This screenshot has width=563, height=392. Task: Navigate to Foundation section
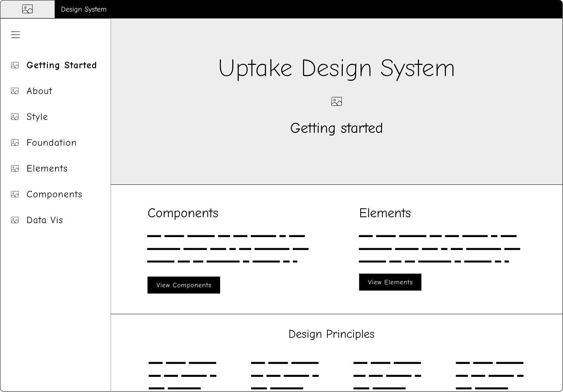pyautogui.click(x=52, y=143)
